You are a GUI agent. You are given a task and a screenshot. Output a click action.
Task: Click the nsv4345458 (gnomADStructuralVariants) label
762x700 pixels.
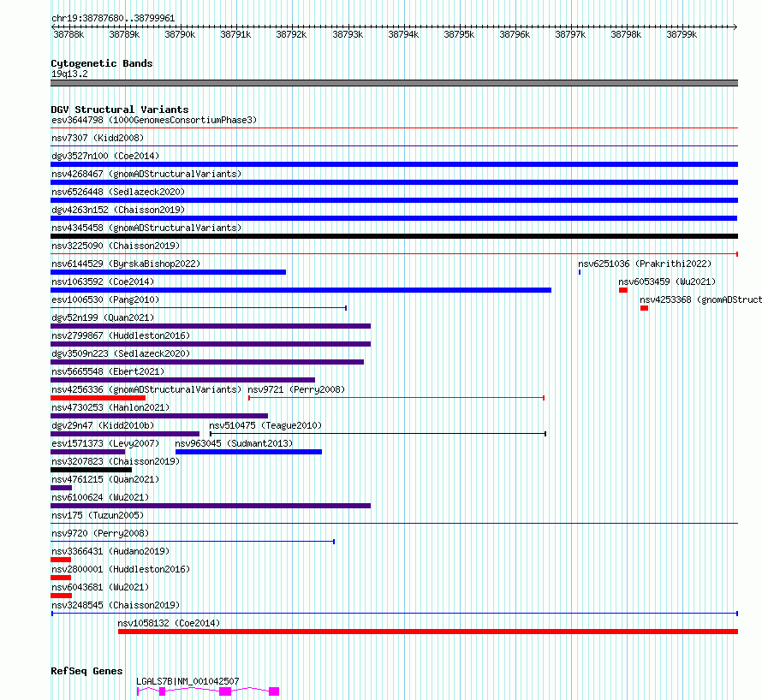click(146, 228)
